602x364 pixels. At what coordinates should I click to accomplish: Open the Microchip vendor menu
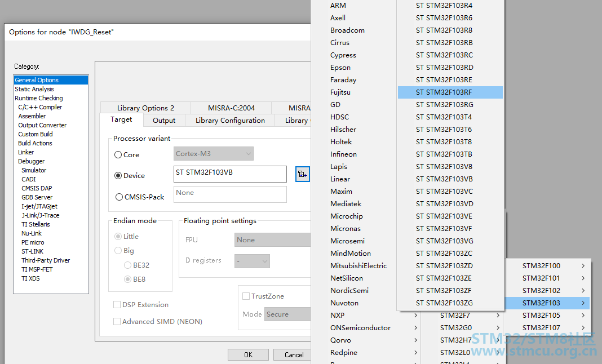(x=346, y=216)
